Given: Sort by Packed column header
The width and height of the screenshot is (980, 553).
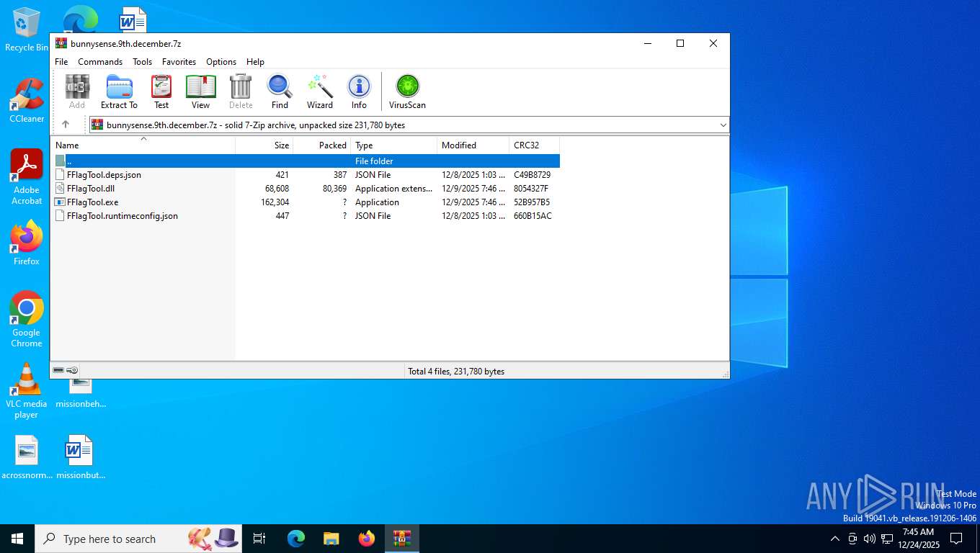Looking at the screenshot, I should coord(322,145).
